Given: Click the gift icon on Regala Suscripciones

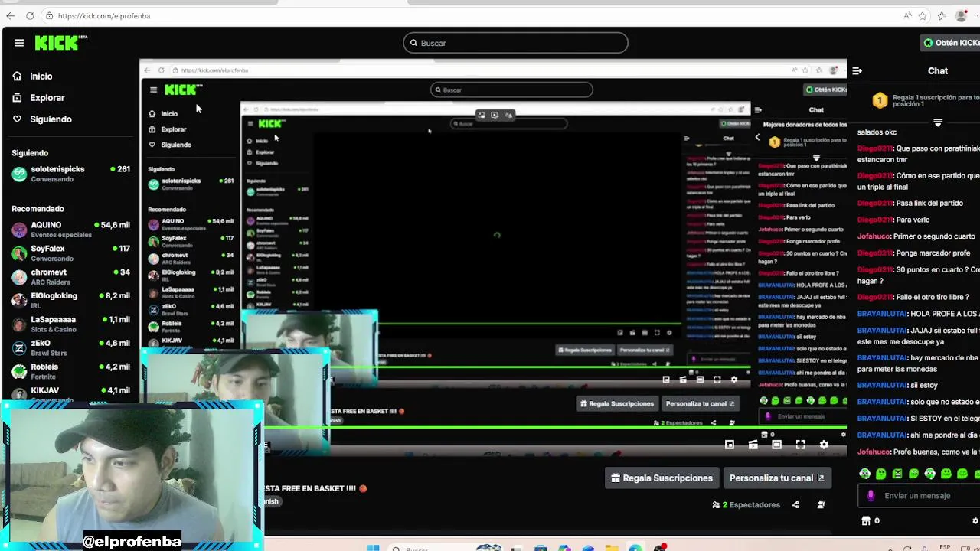Looking at the screenshot, I should point(616,478).
